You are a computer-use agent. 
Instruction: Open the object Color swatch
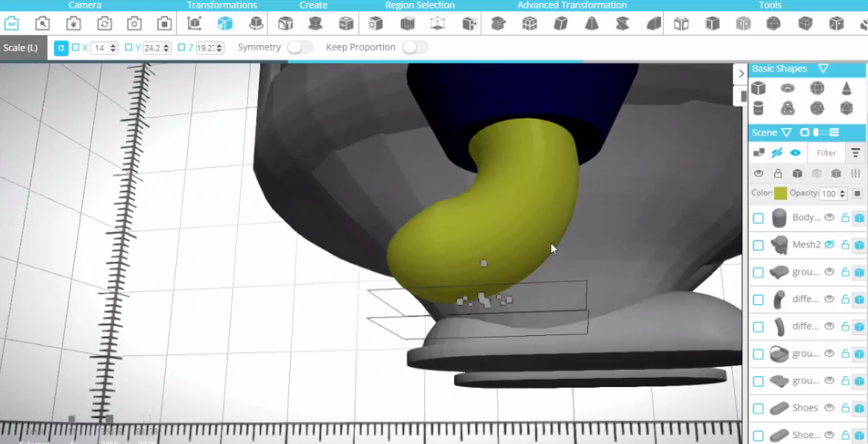click(781, 193)
